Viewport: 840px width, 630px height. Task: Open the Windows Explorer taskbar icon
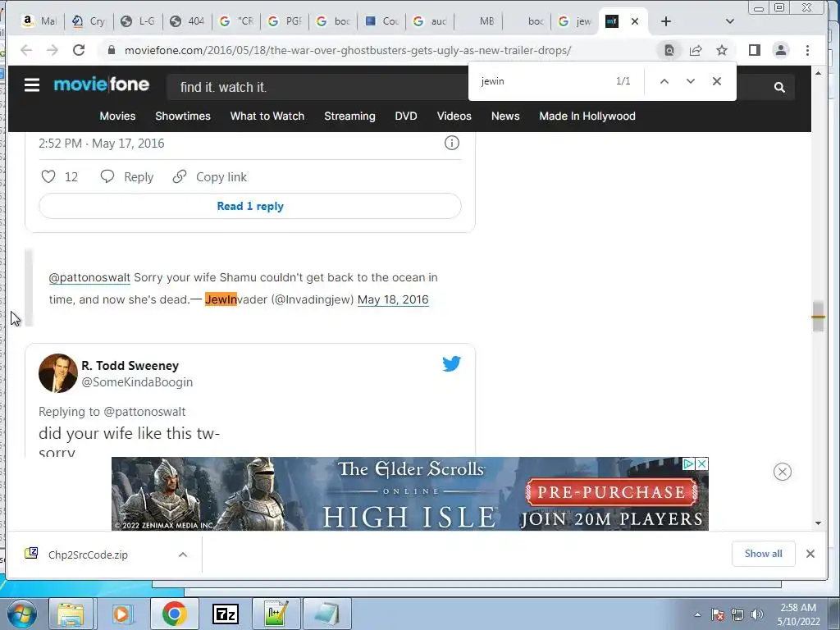(x=71, y=614)
